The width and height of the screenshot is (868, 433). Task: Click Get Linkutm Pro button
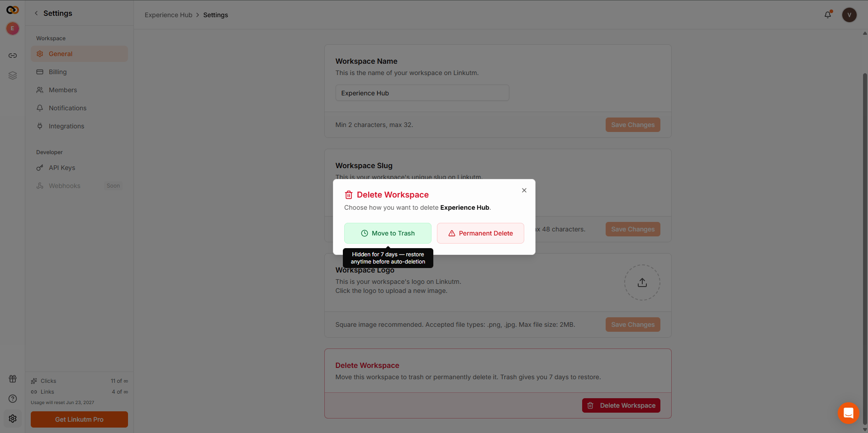[x=79, y=419]
